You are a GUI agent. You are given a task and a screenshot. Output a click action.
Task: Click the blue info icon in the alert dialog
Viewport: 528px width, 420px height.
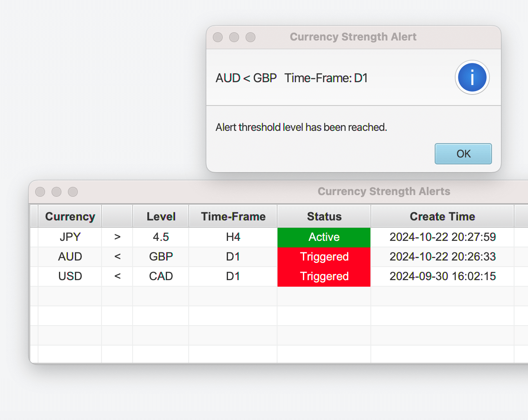472,77
